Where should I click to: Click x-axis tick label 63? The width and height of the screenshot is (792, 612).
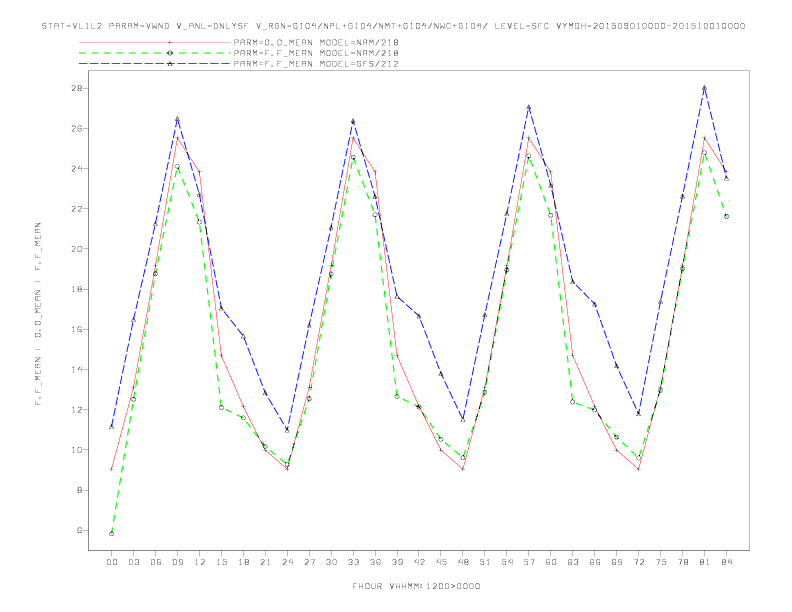573,562
